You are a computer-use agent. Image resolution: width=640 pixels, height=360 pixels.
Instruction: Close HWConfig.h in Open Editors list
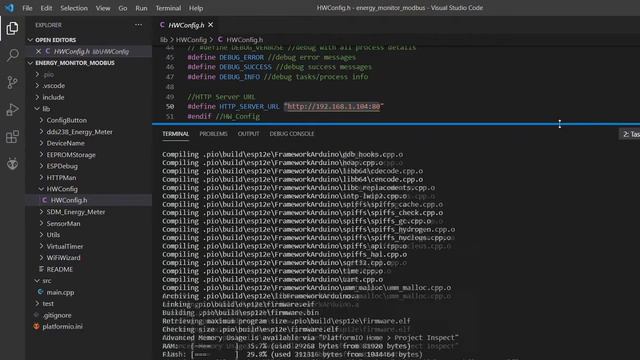pos(38,51)
